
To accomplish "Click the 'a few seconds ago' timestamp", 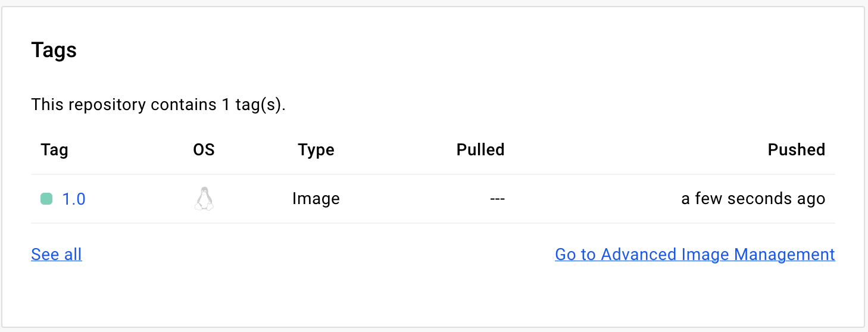I will pos(753,199).
